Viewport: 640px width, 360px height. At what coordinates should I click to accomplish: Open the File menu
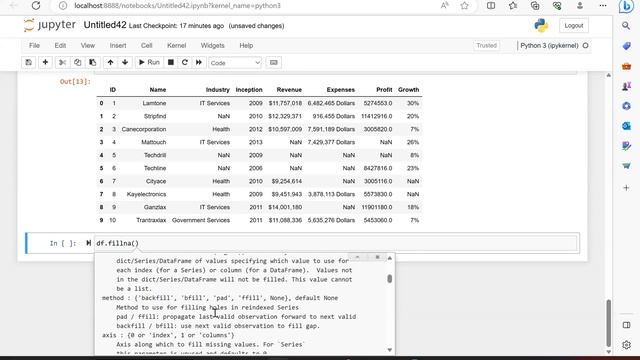(34, 45)
